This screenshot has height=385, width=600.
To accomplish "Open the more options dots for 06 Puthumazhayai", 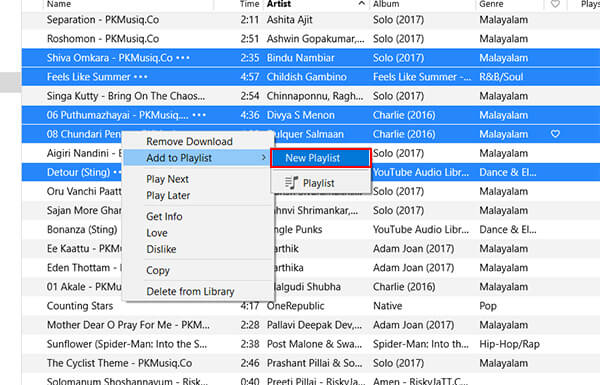I will [199, 115].
